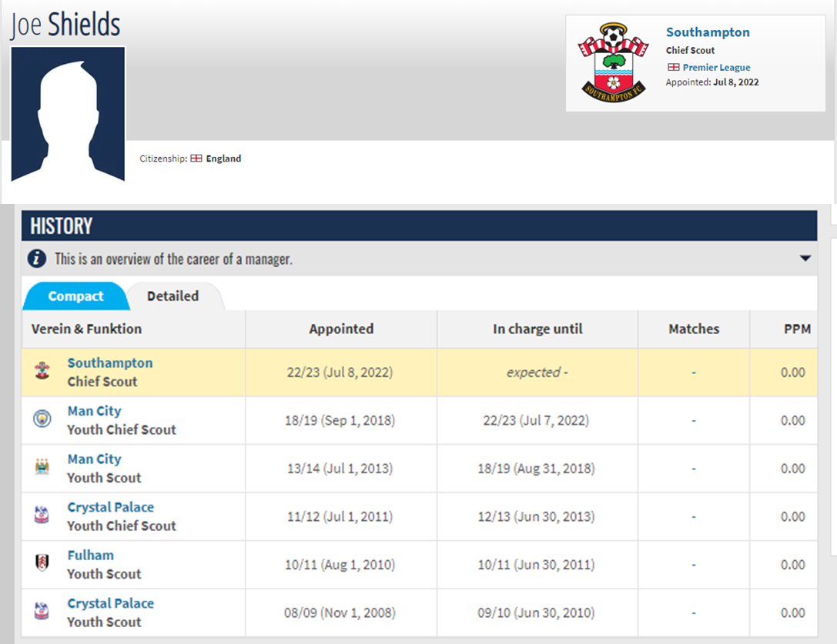Open the Premier League link
Viewport: 837px width, 644px height.
pyautogui.click(x=716, y=67)
